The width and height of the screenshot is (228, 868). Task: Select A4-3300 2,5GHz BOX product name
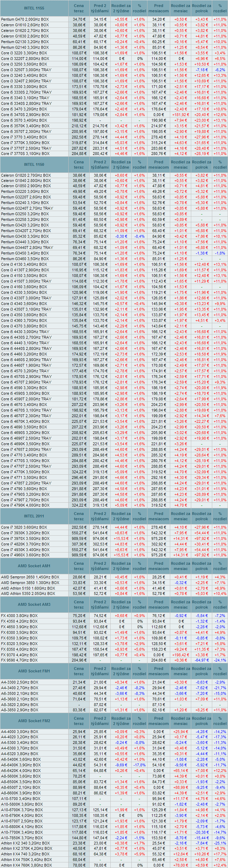point(20,682)
